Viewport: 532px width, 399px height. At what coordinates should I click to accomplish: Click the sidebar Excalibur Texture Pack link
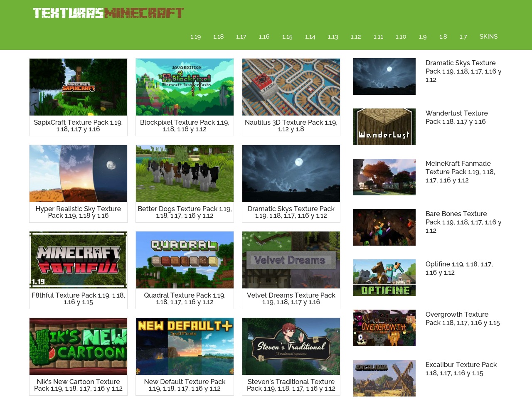(461, 369)
